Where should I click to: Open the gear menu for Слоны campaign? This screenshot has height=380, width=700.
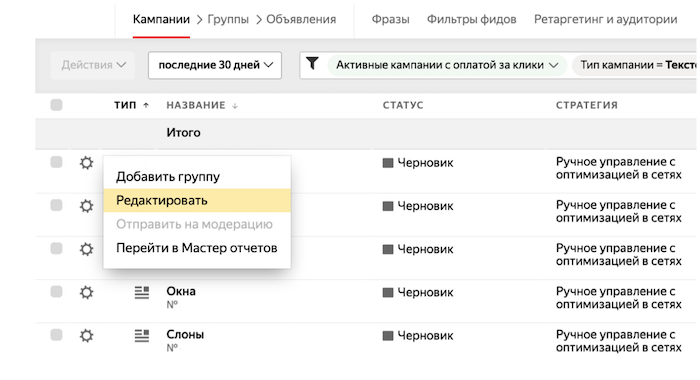pos(86,335)
